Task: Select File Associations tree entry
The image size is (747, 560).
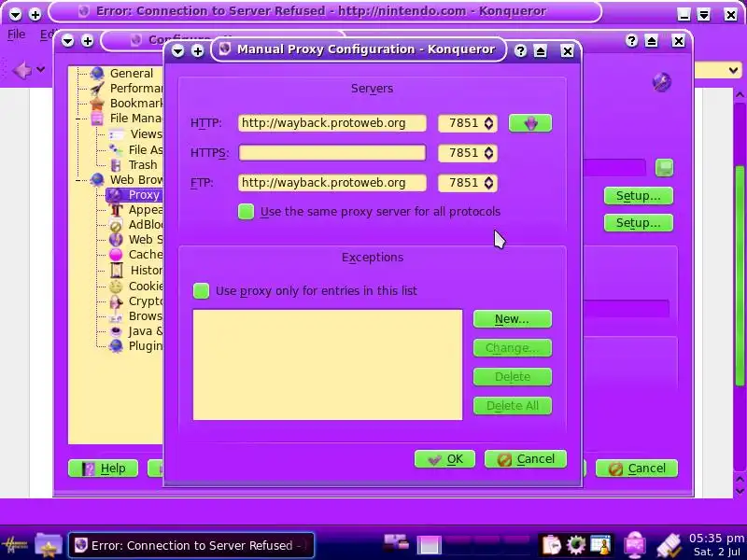Action: click(146, 149)
